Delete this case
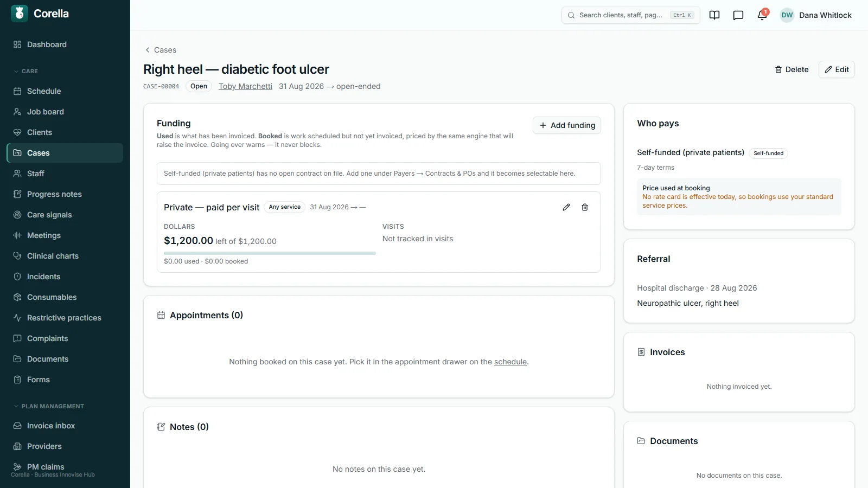This screenshot has width=868, height=488. [792, 69]
